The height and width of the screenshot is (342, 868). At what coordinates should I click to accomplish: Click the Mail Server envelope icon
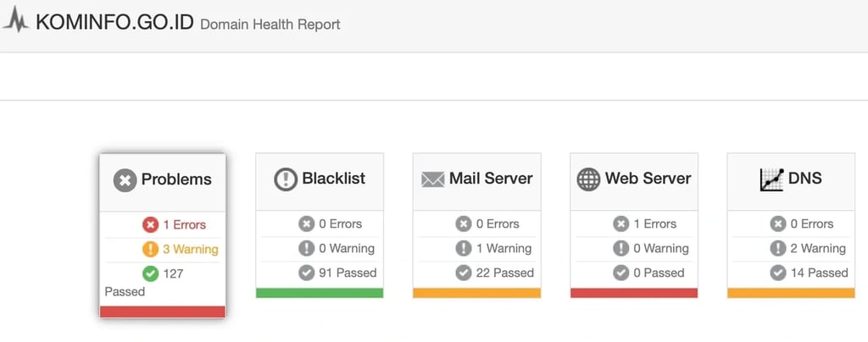(x=433, y=179)
